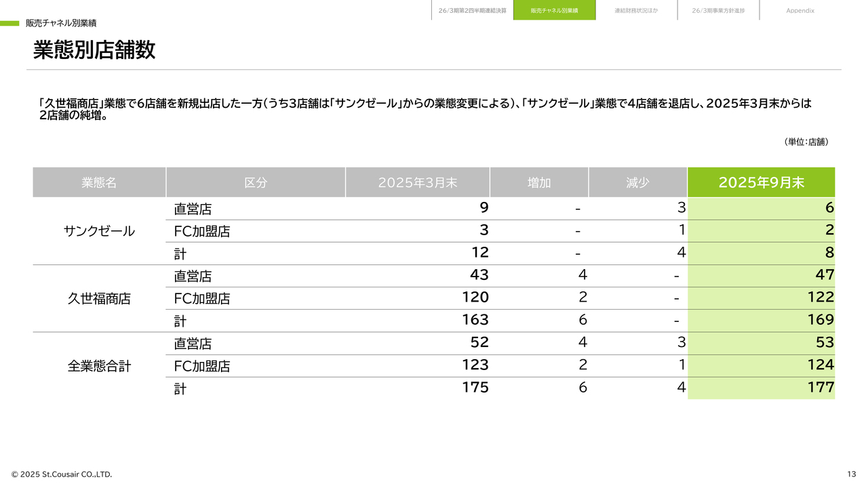Select the 2025年3月末 column header
Image resolution: width=868 pixels, height=488 pixels.
[x=417, y=182]
